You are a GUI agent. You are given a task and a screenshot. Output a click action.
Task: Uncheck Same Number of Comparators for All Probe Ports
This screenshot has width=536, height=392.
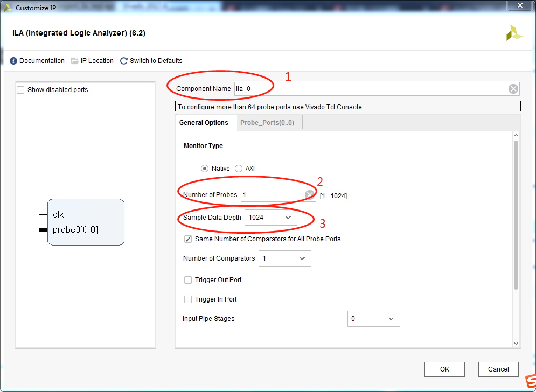click(x=188, y=239)
